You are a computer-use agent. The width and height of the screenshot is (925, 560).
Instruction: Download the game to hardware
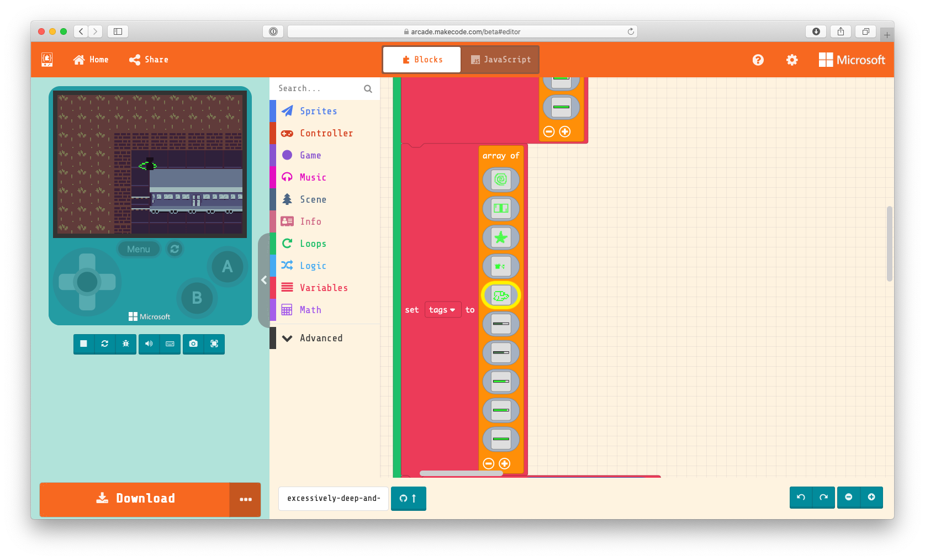point(135,499)
